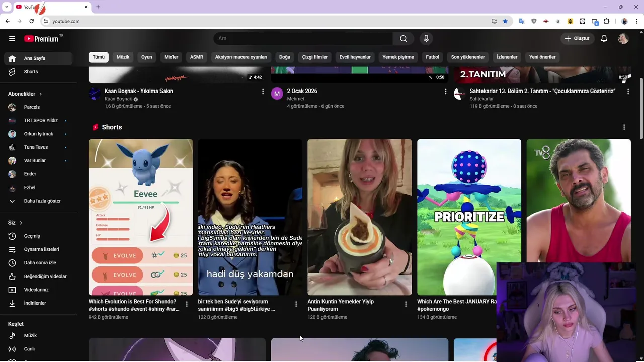644x362 pixels.
Task: Click the Ara search field
Action: 303,39
